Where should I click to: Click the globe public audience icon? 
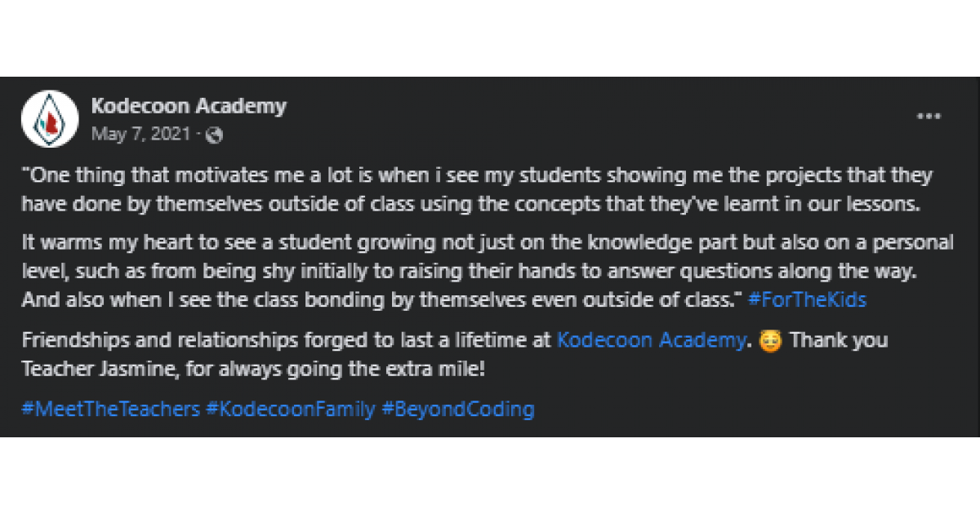[x=214, y=135]
